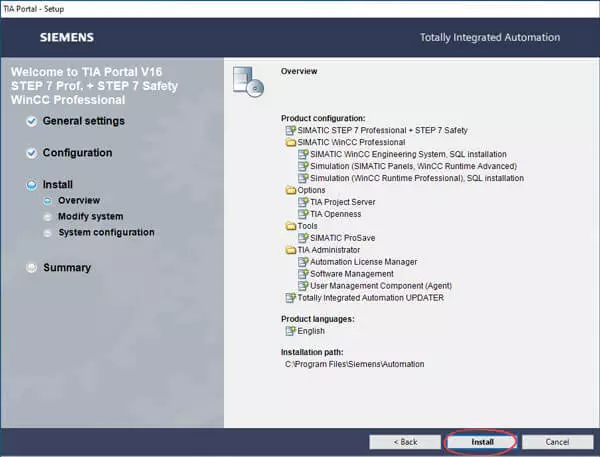Click the Totally Integrated Automation UPDATER icon
Viewport: 600px width, 457px height.
(x=290, y=298)
